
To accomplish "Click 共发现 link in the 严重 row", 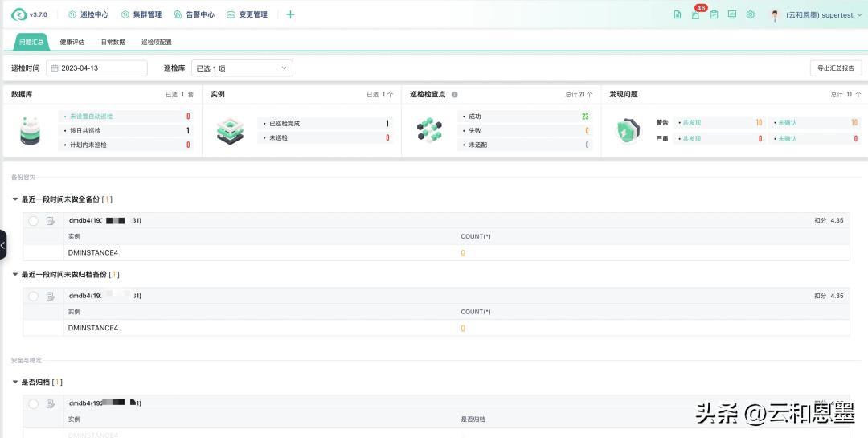I will click(x=692, y=139).
